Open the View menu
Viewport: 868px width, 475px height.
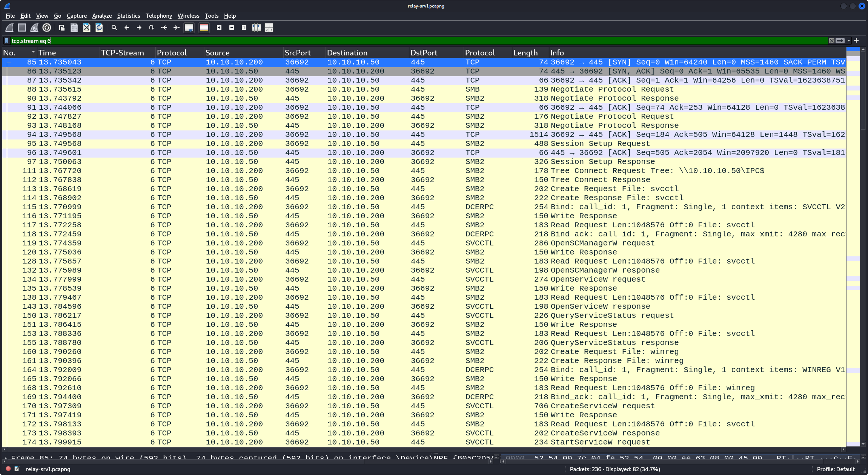(x=42, y=15)
